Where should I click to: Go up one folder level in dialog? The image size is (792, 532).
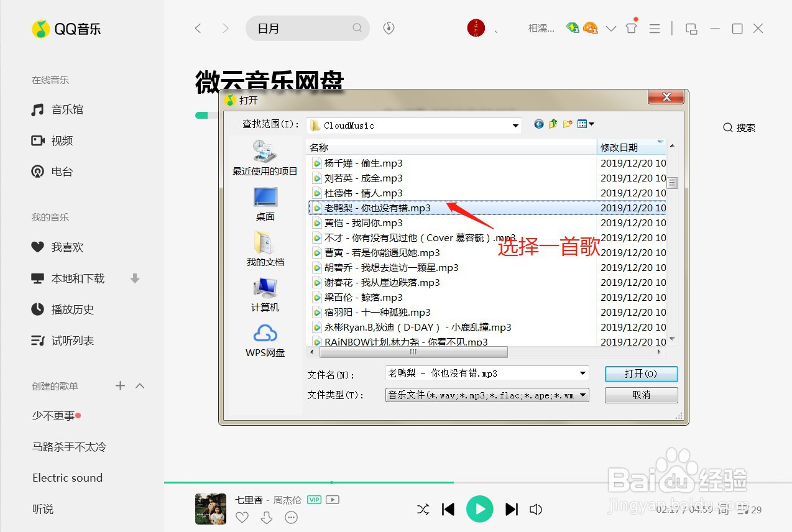(x=553, y=124)
